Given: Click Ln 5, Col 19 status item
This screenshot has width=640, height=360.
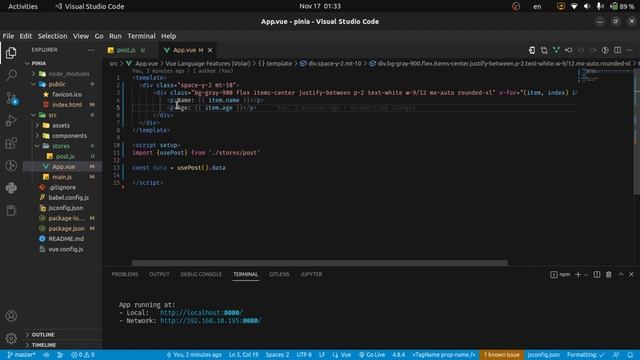Looking at the screenshot, I should click(x=244, y=355).
